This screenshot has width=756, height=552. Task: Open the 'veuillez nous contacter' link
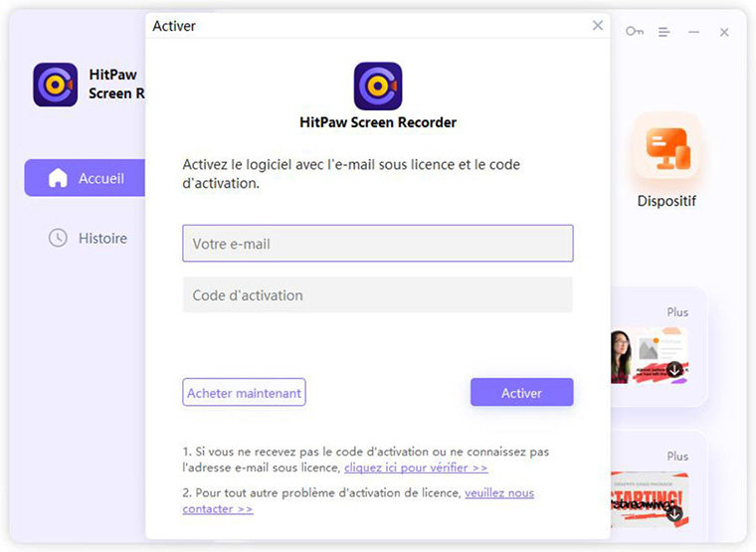tap(499, 493)
